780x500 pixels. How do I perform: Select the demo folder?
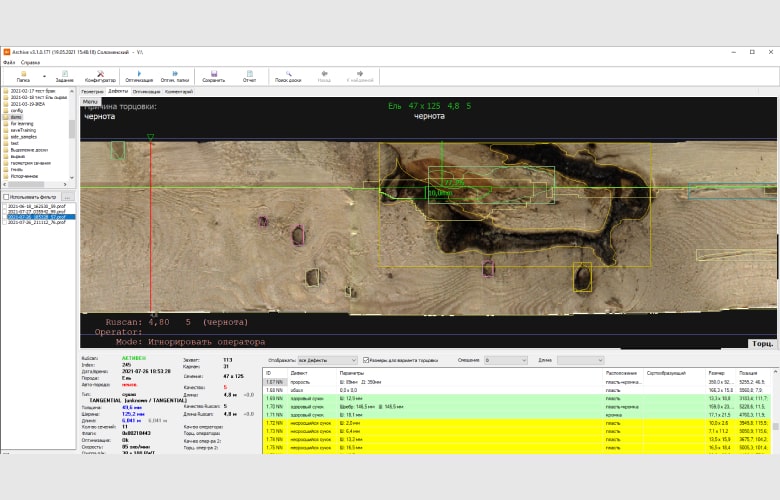pyautogui.click(x=16, y=117)
